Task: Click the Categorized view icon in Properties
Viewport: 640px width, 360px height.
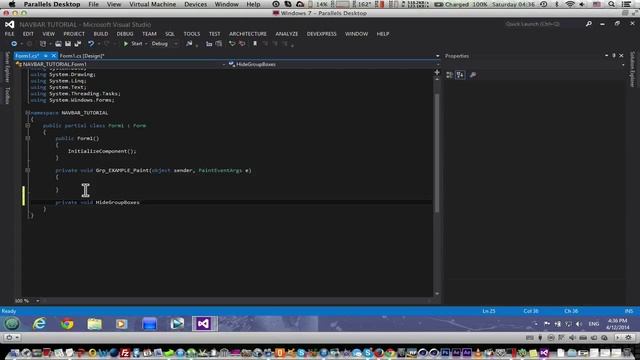Action: click(449, 75)
